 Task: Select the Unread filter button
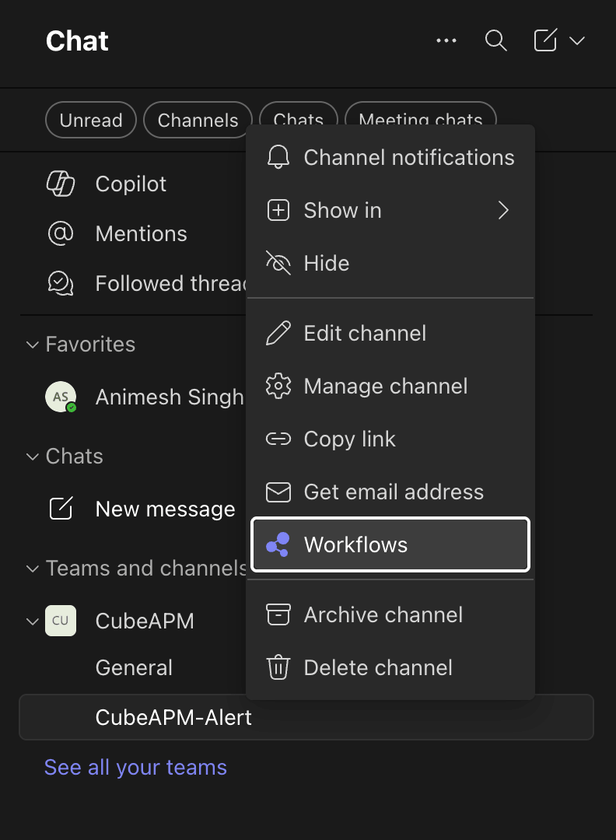(x=90, y=120)
